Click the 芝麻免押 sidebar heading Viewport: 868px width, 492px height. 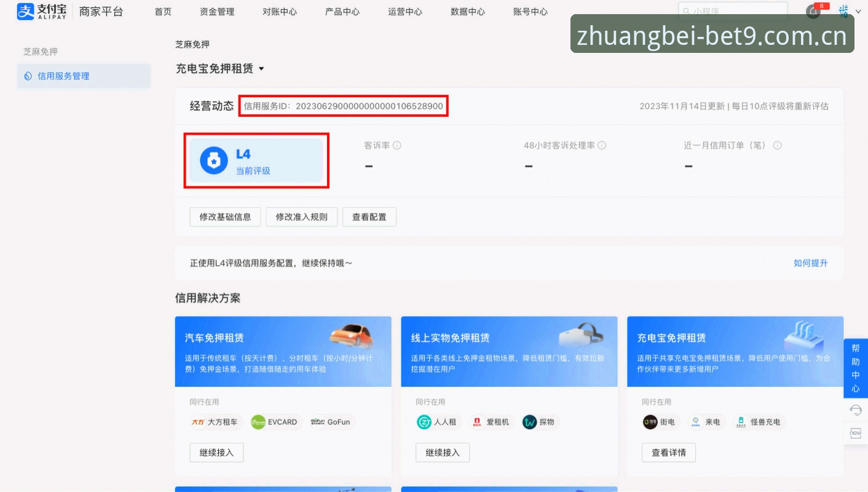point(41,52)
